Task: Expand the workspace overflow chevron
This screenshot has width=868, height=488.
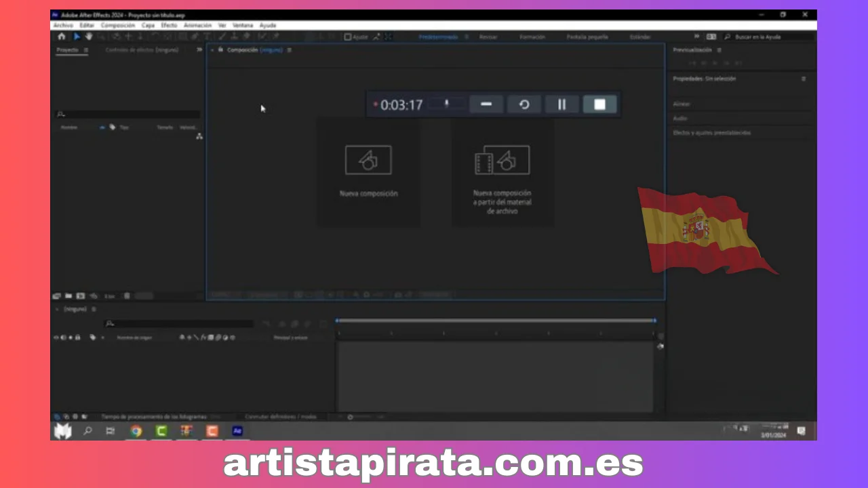Action: [x=696, y=37]
